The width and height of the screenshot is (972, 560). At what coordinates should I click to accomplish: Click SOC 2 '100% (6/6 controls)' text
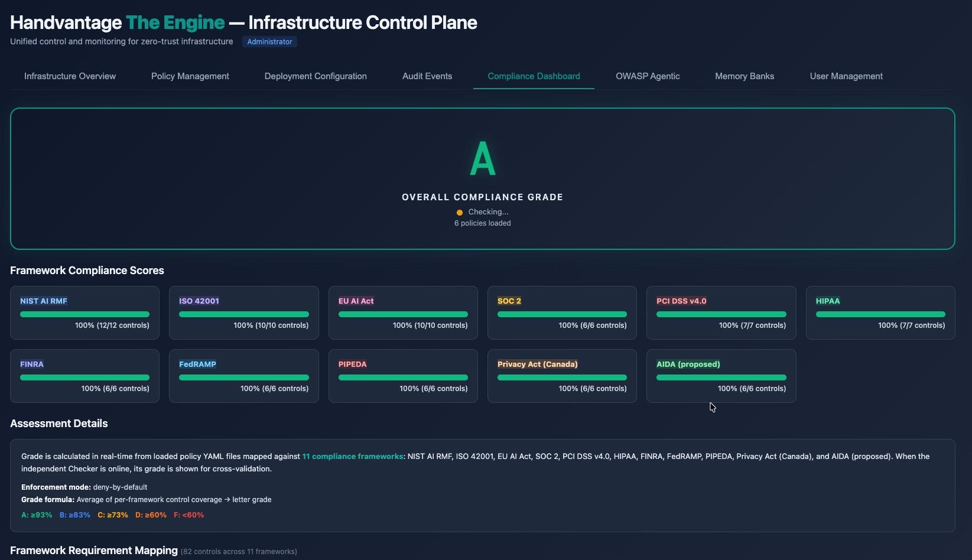(x=593, y=325)
